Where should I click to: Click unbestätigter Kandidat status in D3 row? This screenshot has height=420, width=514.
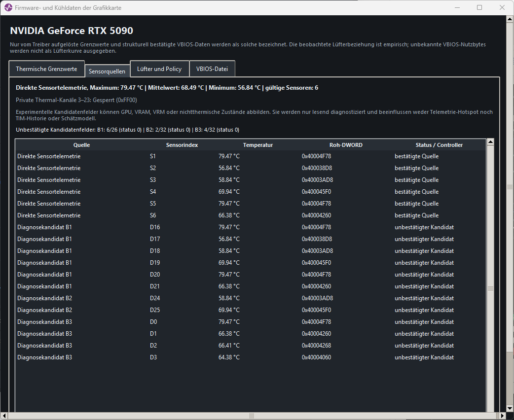tap(424, 357)
